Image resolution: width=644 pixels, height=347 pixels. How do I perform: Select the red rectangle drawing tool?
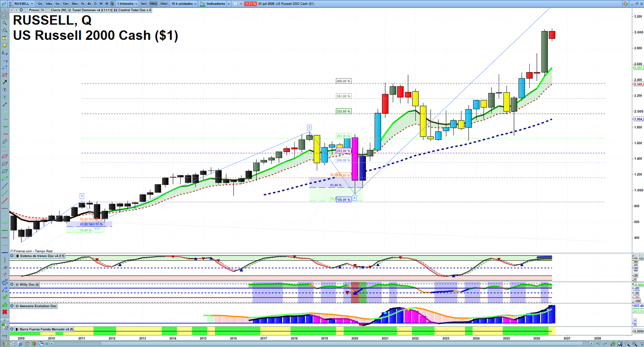pyautogui.click(x=5, y=75)
